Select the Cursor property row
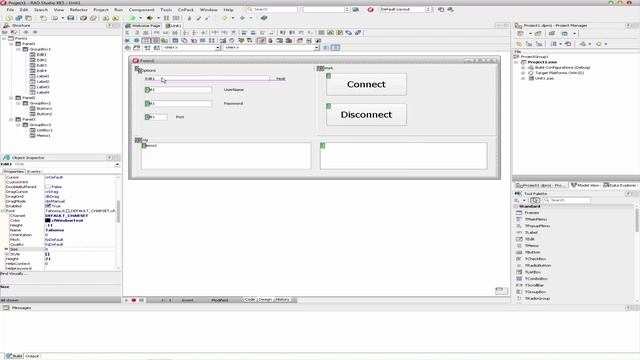The image size is (640, 360). point(60,178)
